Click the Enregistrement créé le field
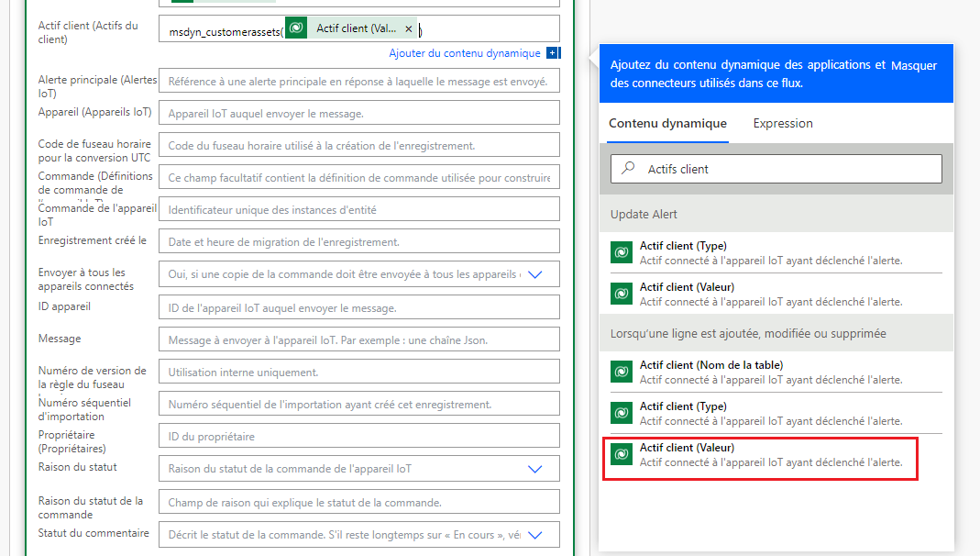980x556 pixels. click(358, 241)
